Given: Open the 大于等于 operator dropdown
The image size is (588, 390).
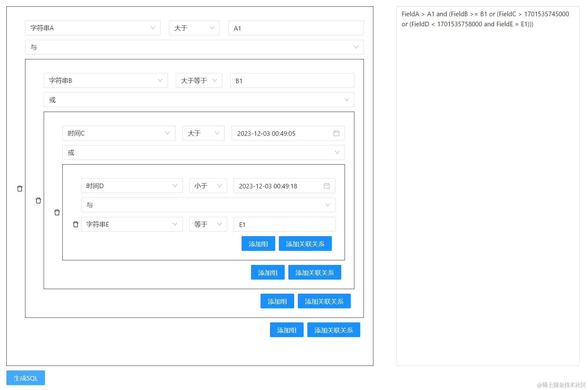Looking at the screenshot, I should point(199,81).
